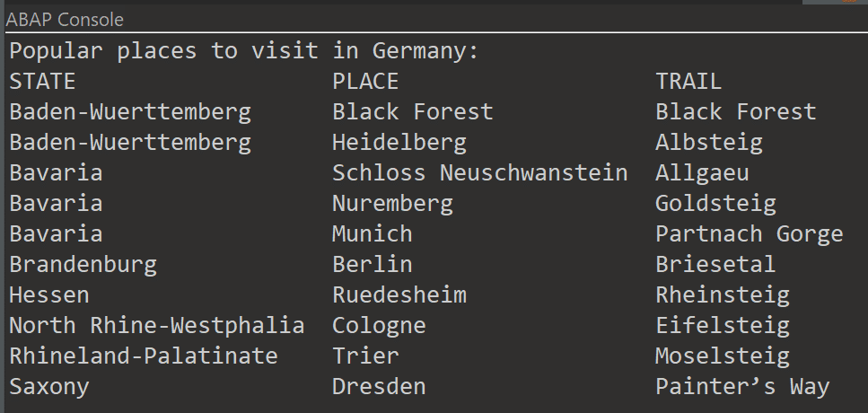Image resolution: width=868 pixels, height=413 pixels.
Task: Click the Rhineland-Palatinate state entry
Action: click(144, 356)
